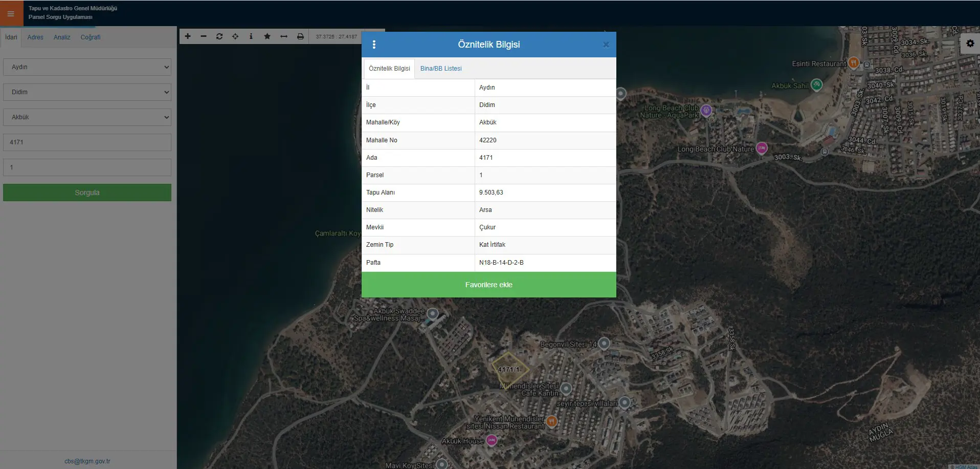The image size is (980, 469).
Task: Click Begonvil Sitesi 14 map marker
Action: click(x=604, y=343)
